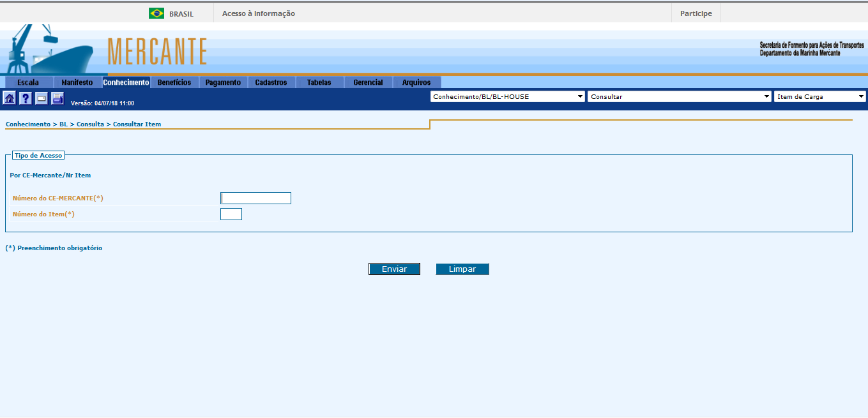This screenshot has height=418, width=868.
Task: Click the Número do CE-MERCANTE input field
Action: point(255,198)
